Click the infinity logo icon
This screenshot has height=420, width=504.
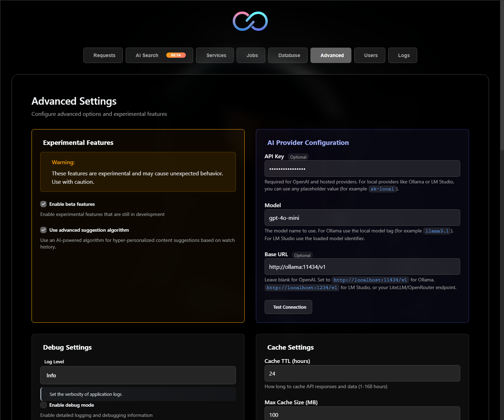250,21
